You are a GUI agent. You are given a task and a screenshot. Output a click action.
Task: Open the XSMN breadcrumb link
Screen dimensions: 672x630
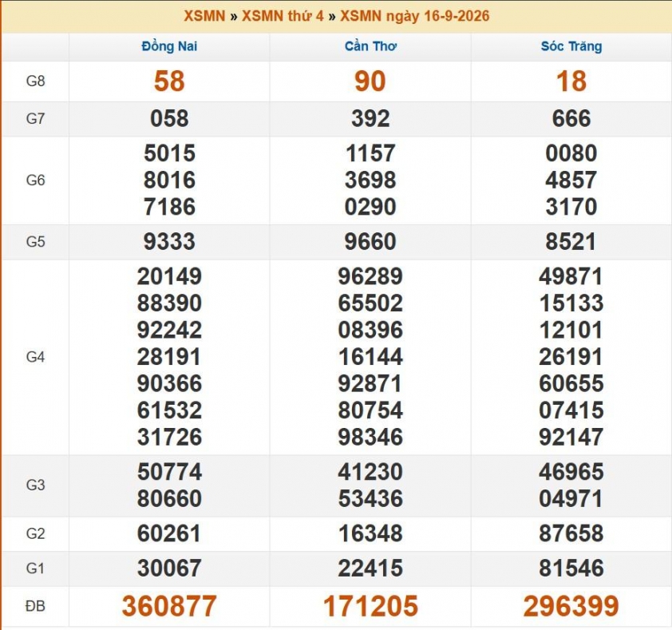click(x=204, y=16)
